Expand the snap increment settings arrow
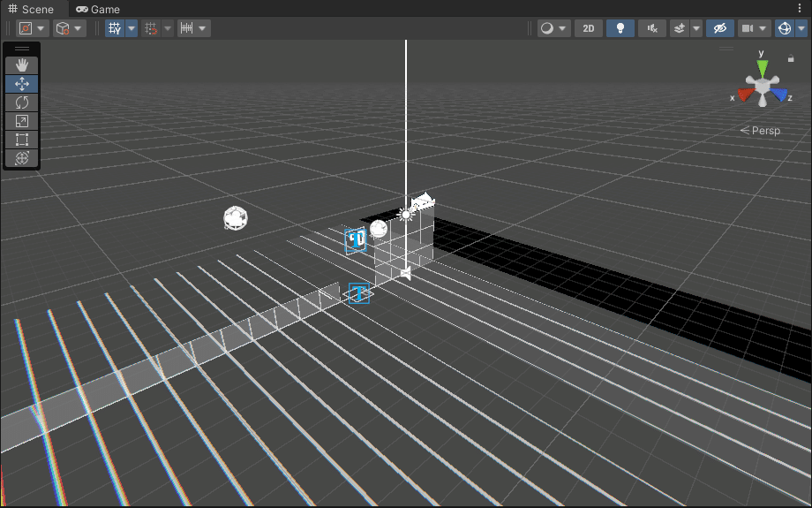The width and height of the screenshot is (812, 508). [202, 28]
